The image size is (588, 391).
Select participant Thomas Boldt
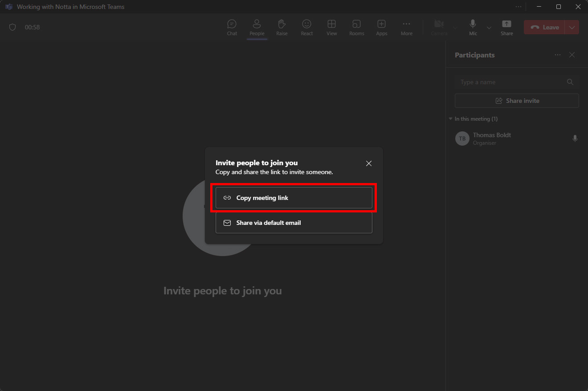(517, 138)
